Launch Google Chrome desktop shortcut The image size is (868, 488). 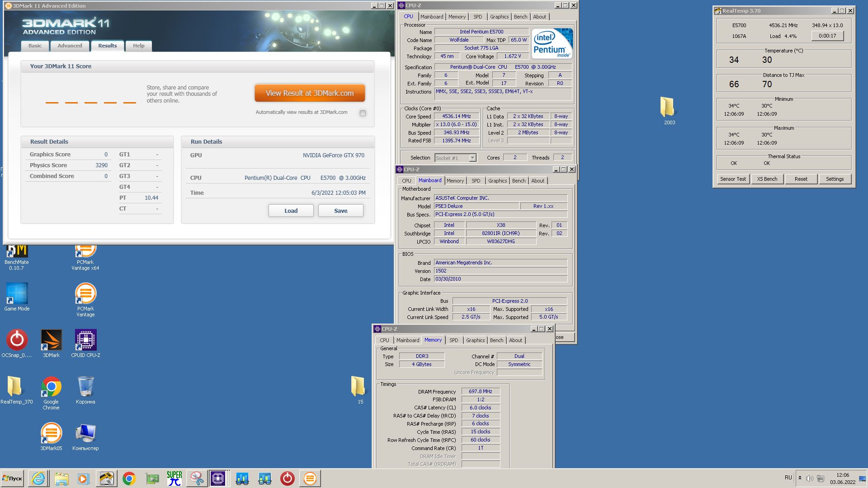(x=51, y=393)
